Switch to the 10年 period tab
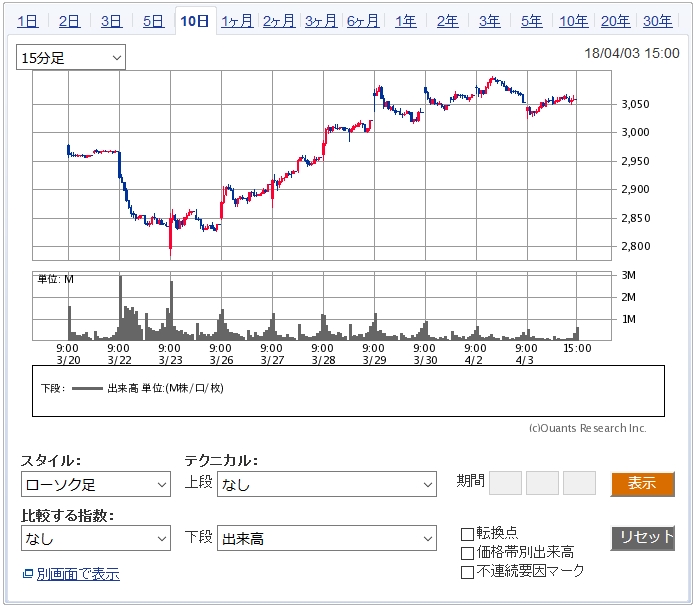This screenshot has height=606, width=697. pos(573,21)
